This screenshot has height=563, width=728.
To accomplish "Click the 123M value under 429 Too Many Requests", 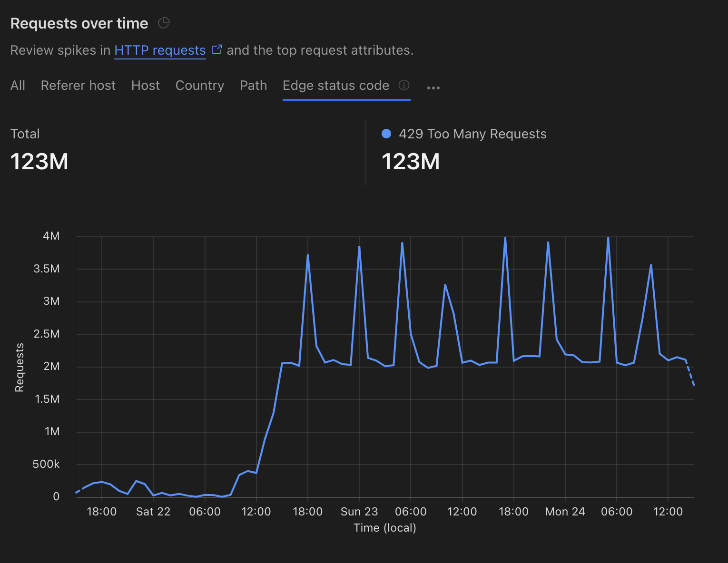I will (x=411, y=162).
